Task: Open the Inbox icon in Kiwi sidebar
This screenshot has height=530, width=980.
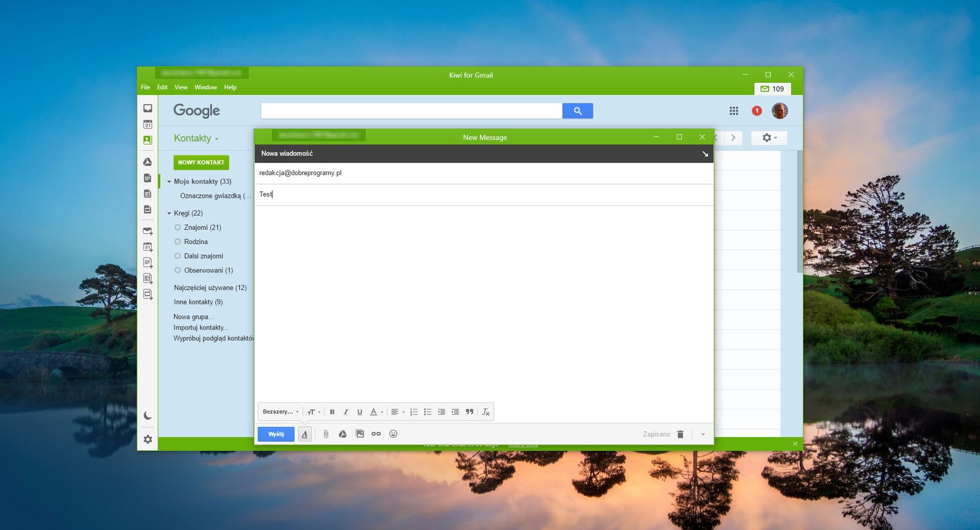Action: (148, 108)
